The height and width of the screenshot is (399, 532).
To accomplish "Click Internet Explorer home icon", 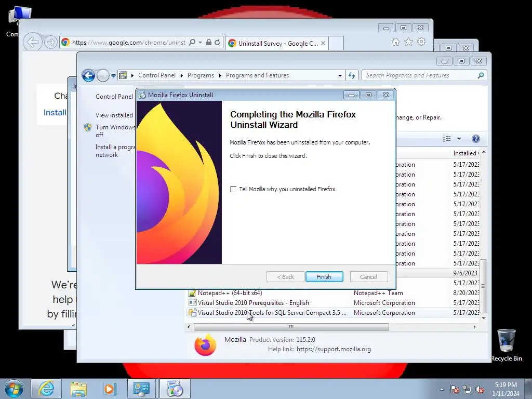I will pos(395,42).
